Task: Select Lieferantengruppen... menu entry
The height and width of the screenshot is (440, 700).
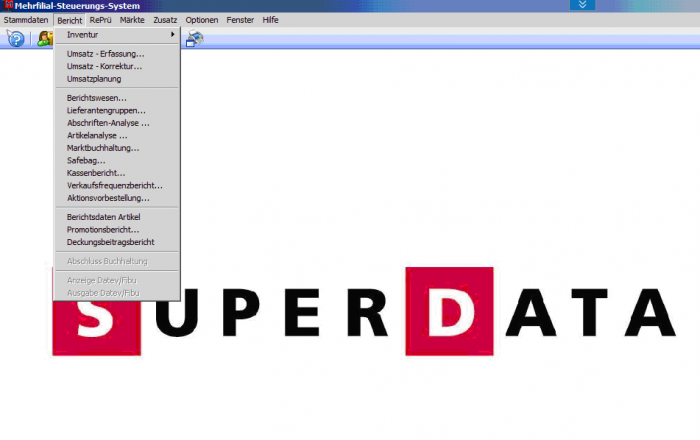Action: tap(117, 110)
